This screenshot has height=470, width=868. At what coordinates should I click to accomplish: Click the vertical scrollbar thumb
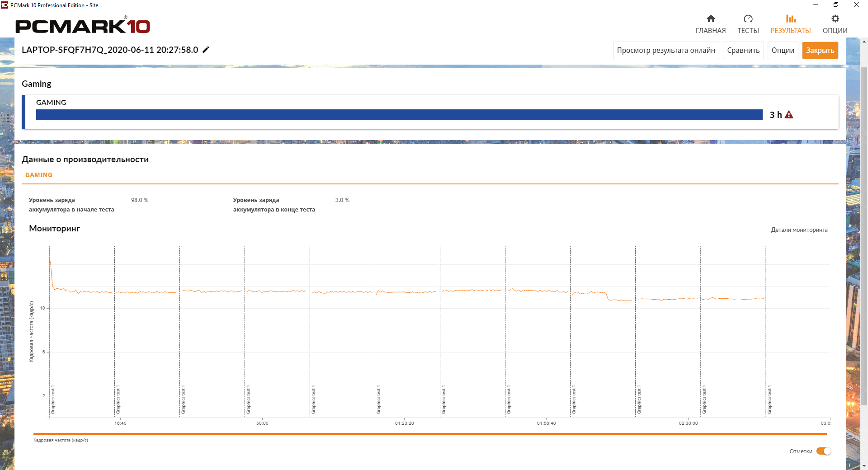[864, 236]
